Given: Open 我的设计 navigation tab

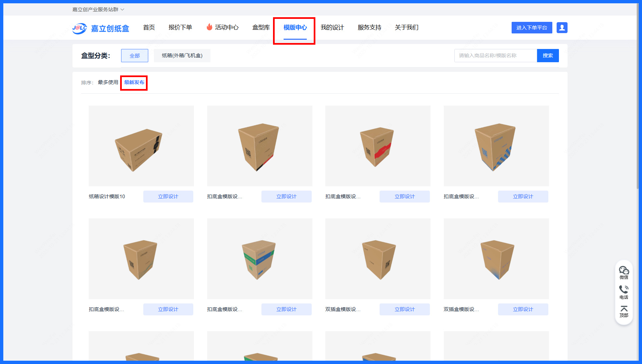Looking at the screenshot, I should click(332, 27).
